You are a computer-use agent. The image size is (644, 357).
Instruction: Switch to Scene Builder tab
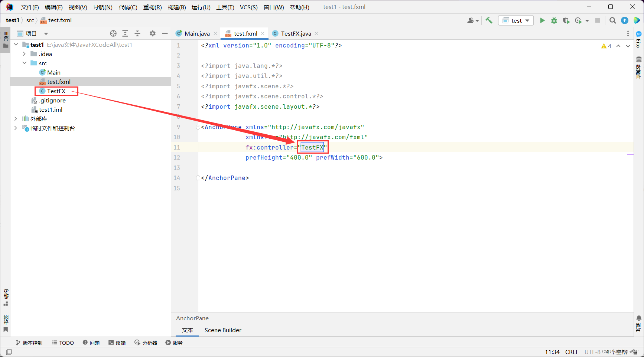pos(223,330)
